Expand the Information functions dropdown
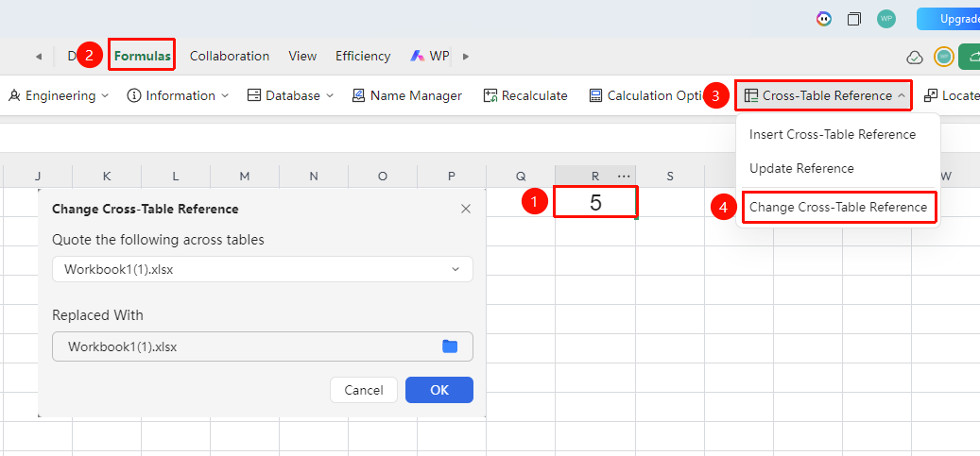Viewport: 980px width, 456px height. coord(178,95)
